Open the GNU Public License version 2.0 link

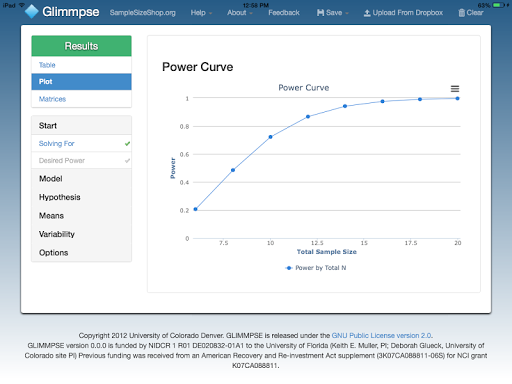pos(381,335)
